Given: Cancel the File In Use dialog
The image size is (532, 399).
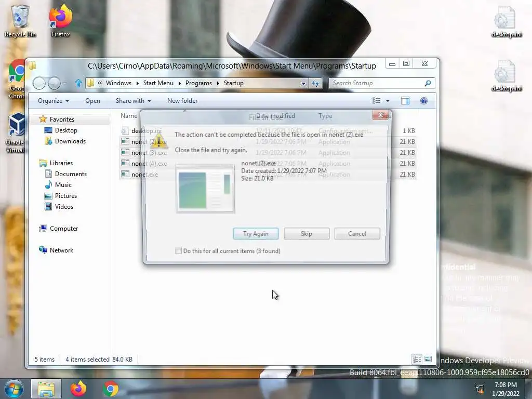Looking at the screenshot, I should click(357, 233).
